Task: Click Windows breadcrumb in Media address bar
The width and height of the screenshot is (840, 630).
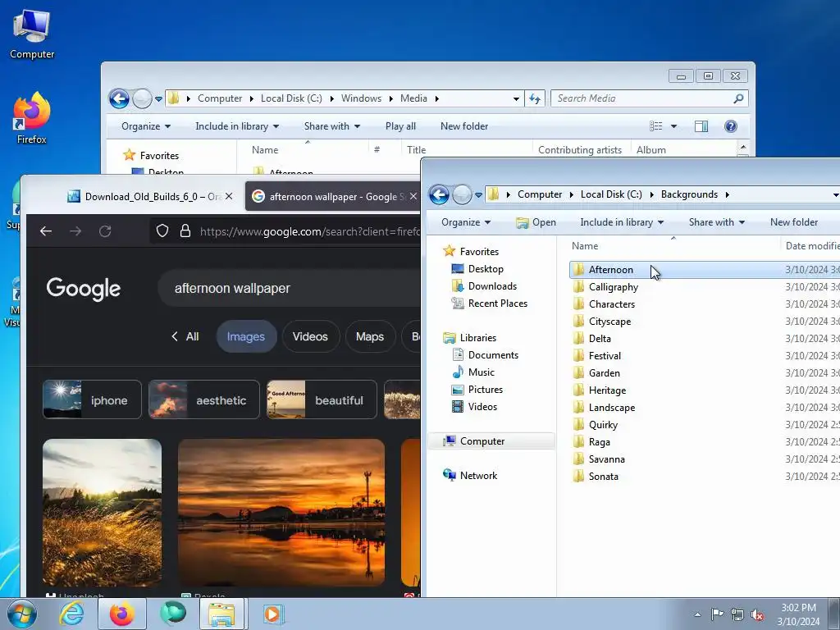Action: tap(361, 98)
